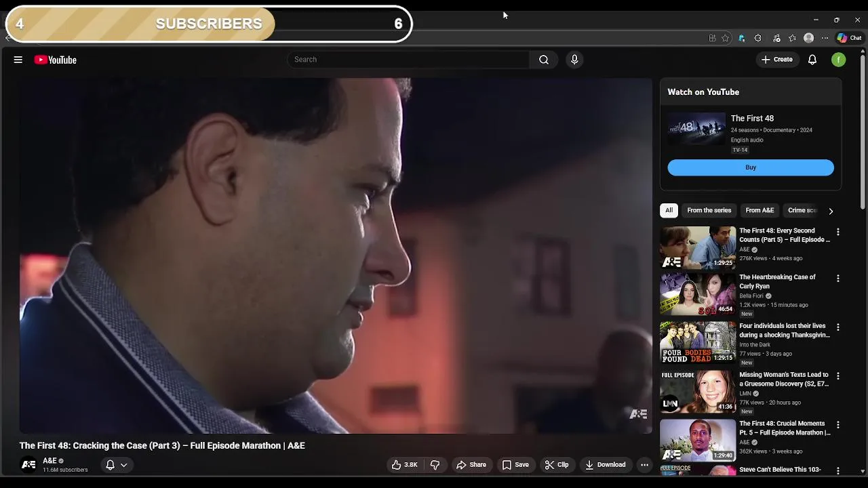
Task: Click 'Steve Can't Believe This' video title
Action: pyautogui.click(x=780, y=470)
